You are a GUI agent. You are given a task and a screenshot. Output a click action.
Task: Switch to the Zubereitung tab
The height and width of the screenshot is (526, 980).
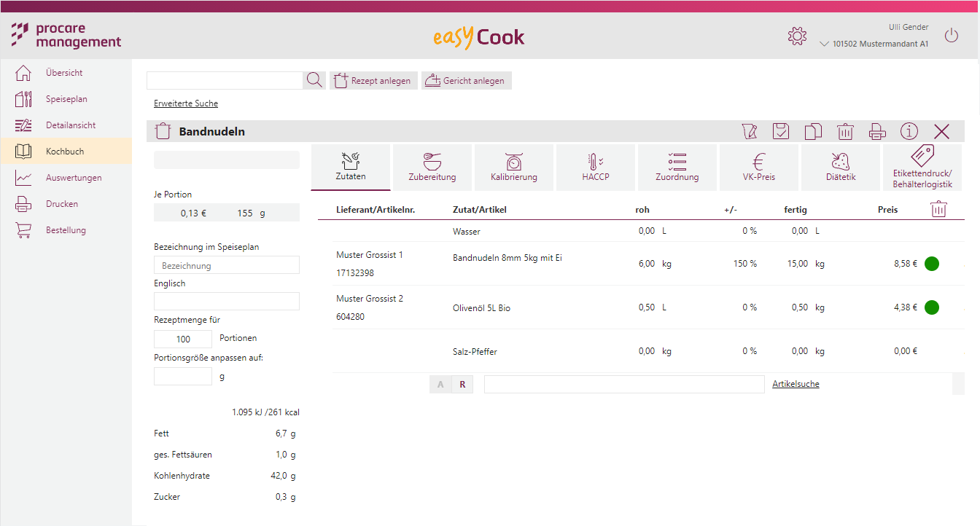(x=432, y=168)
